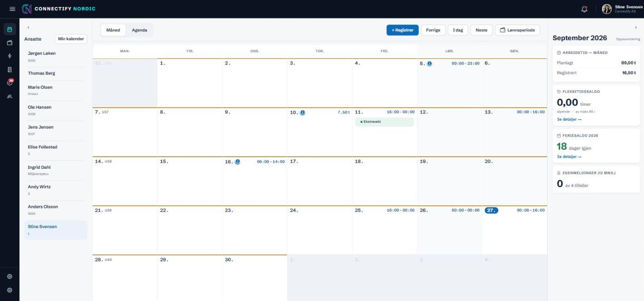Select employee Andy Wirtz
Viewport: 644px width, 301px height.
coord(55,190)
